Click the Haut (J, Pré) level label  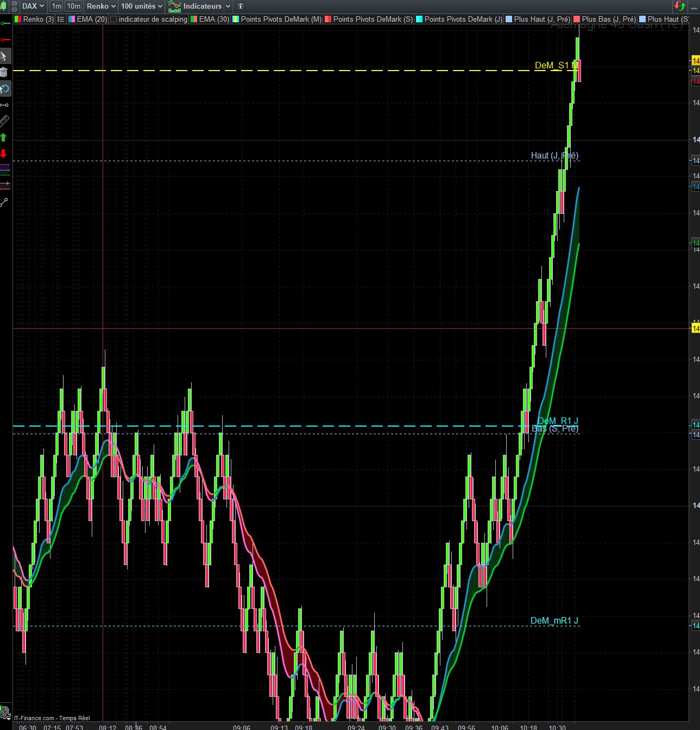[554, 156]
